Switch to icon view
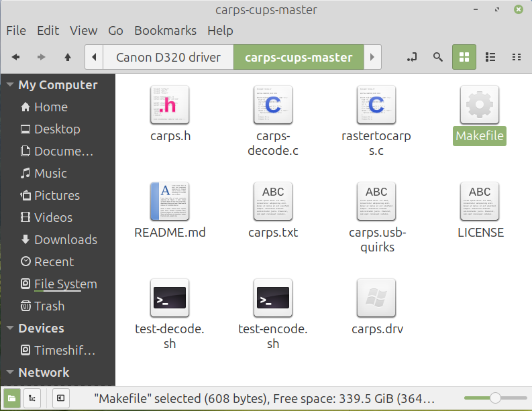532x411 pixels. point(464,57)
